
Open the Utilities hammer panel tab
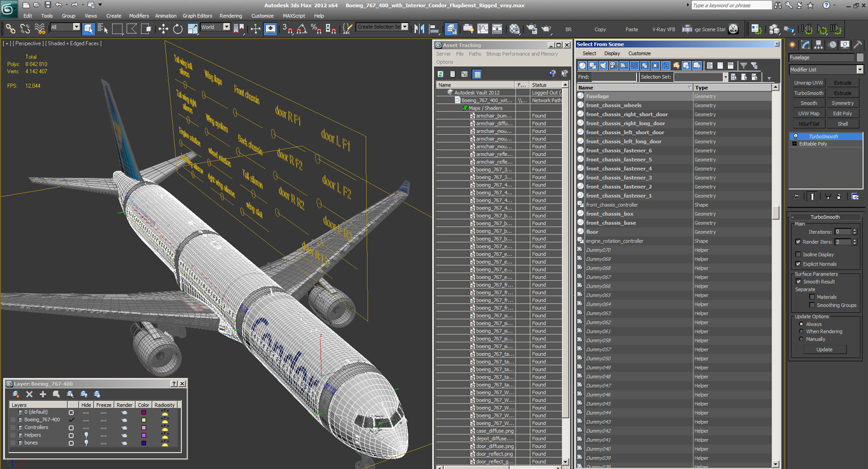857,45
